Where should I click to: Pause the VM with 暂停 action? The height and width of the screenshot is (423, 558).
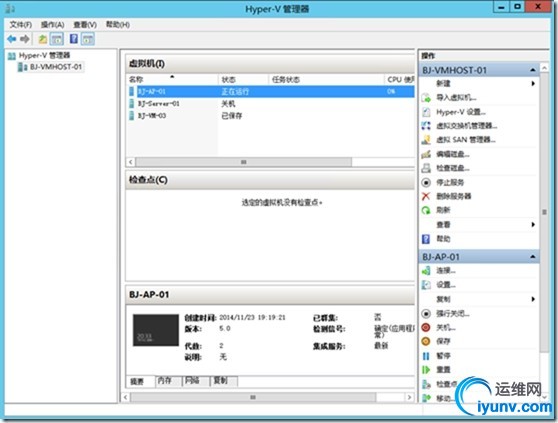coord(443,356)
